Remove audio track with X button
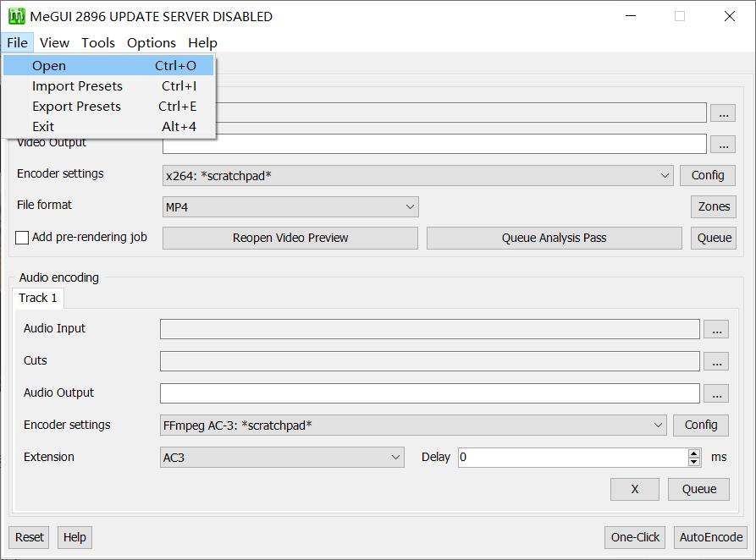756x560 pixels. point(634,489)
